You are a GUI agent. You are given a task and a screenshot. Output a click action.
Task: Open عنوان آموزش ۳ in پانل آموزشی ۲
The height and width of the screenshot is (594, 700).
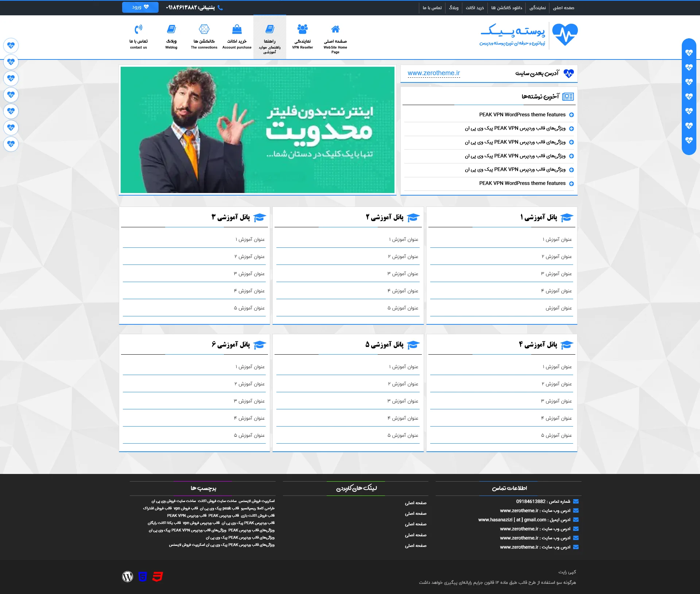coord(403,274)
